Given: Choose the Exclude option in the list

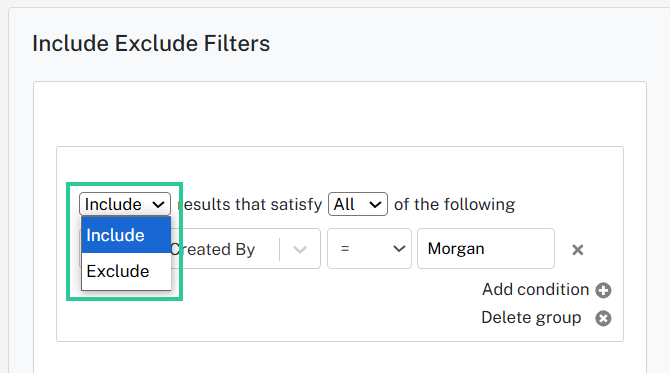Looking at the screenshot, I should (126, 271).
